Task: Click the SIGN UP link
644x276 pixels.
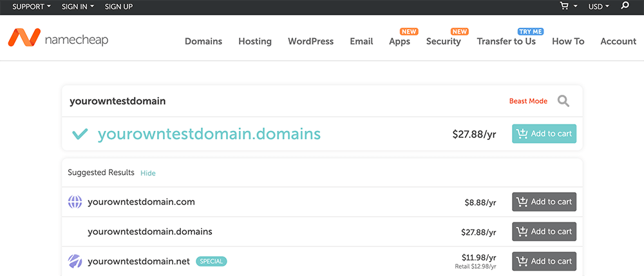Action: [x=118, y=6]
